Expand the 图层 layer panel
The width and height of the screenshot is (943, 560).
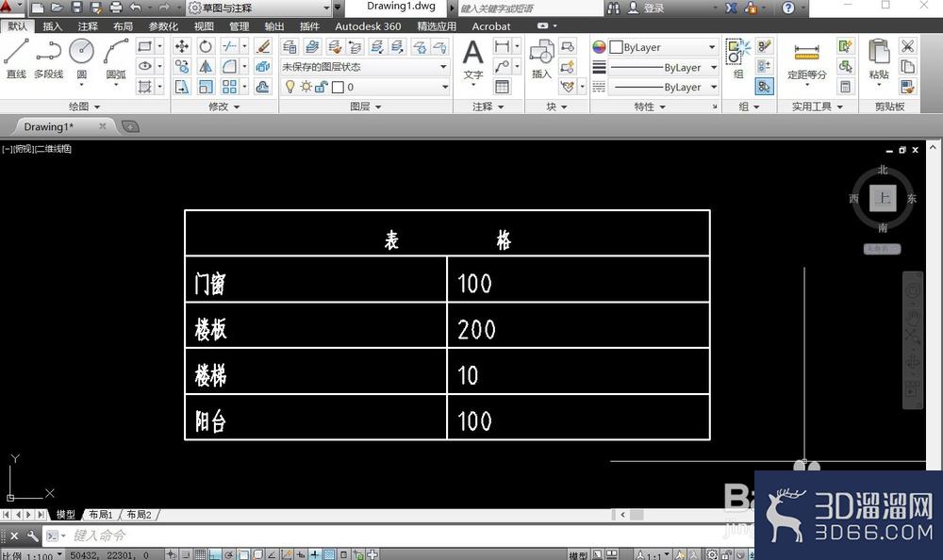(366, 107)
